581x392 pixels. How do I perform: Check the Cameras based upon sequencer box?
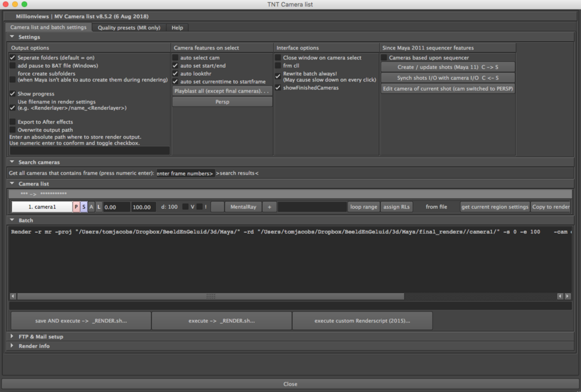383,58
